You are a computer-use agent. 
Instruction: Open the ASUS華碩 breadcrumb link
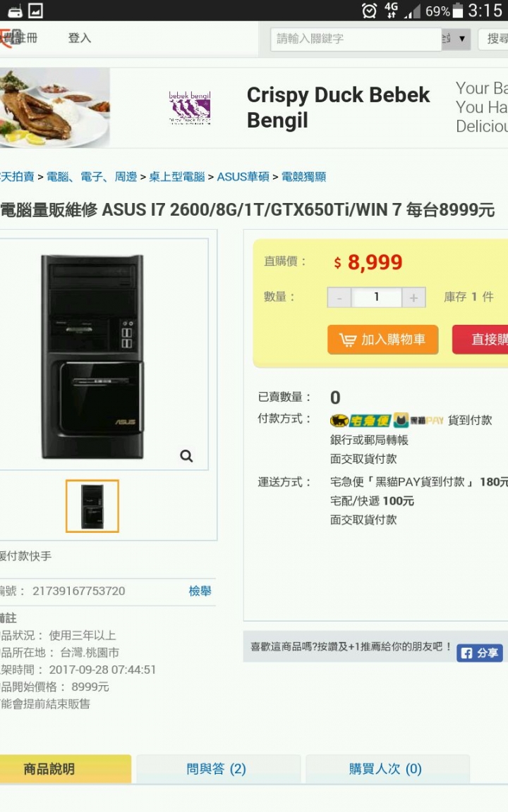pos(243,177)
